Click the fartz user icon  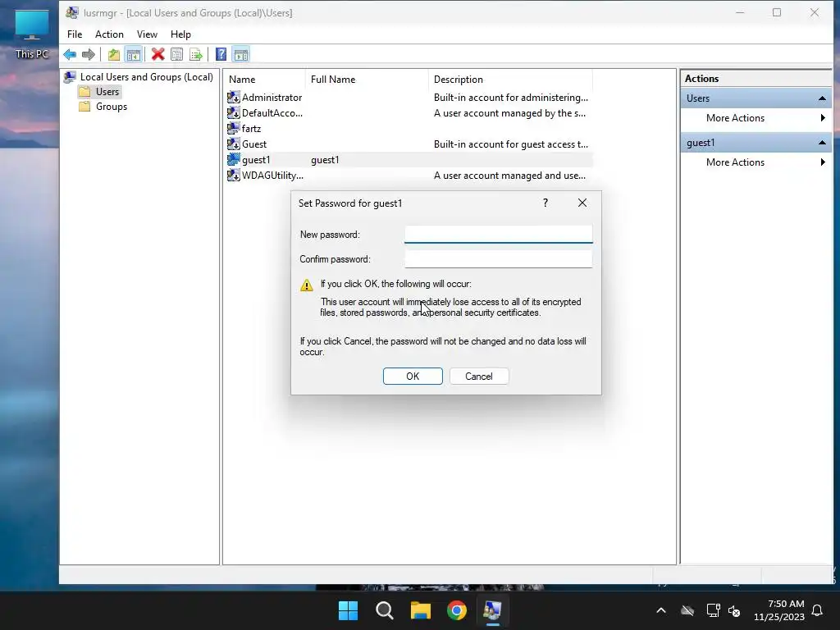234,129
